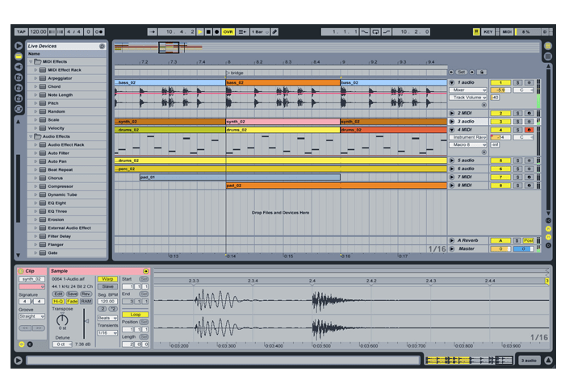Click the Transpose knob
This screenshot has height=392, width=565.
[x=62, y=319]
